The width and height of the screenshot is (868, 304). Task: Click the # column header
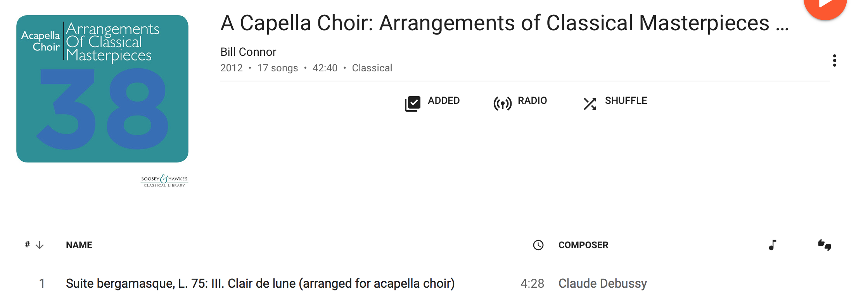(27, 244)
